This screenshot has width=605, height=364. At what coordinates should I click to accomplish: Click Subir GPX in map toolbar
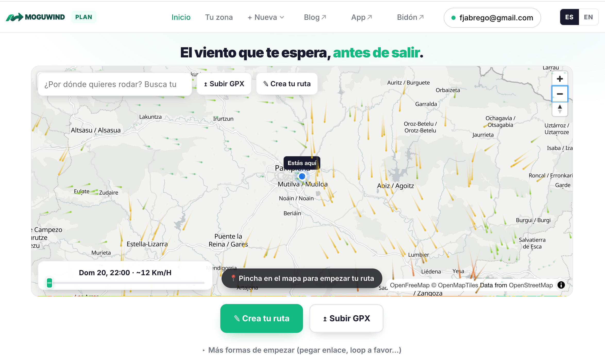[224, 84]
